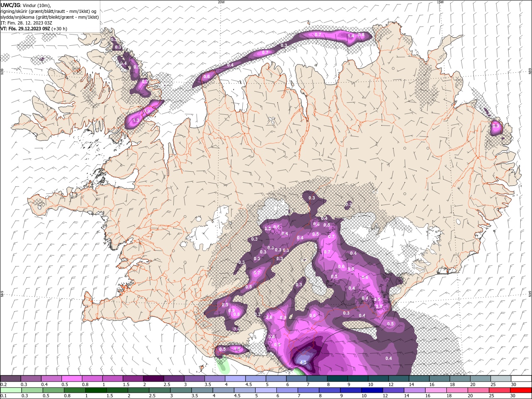The height and width of the screenshot is (399, 532).
Task: Pick the dark teal 8 mm snow legend swatch
Action: coord(337,379)
